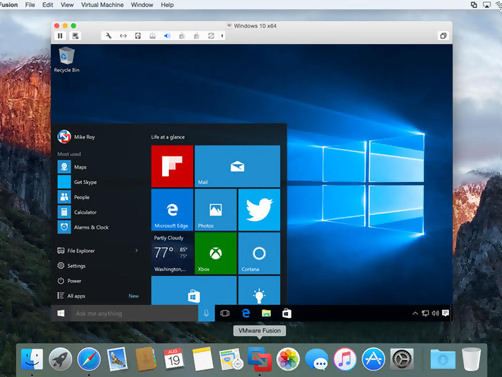
Task: Open the VM settings wrench icon
Action: [x=108, y=36]
